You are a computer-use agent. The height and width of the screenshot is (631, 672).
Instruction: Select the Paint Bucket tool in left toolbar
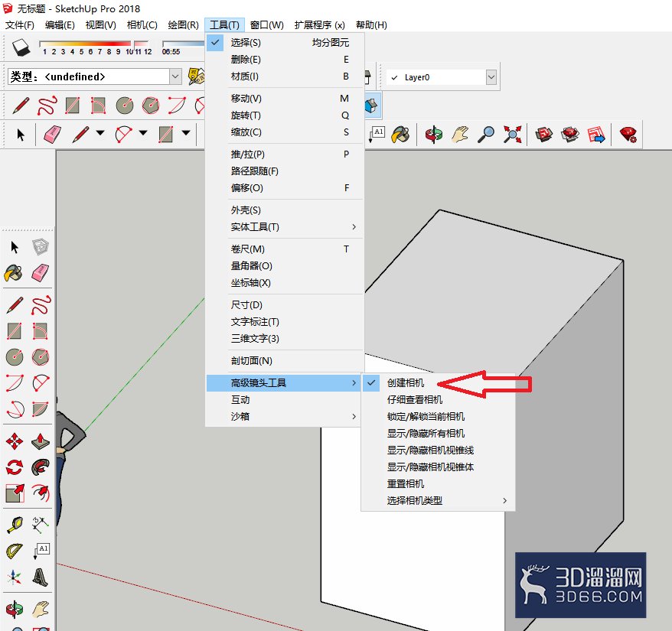coord(14,273)
